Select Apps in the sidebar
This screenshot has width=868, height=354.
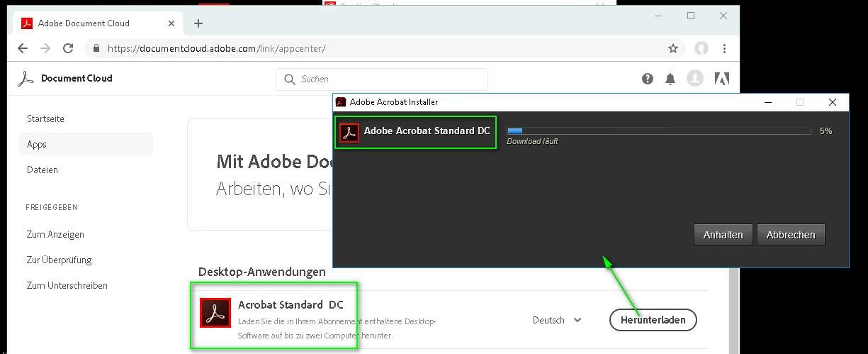click(86, 144)
